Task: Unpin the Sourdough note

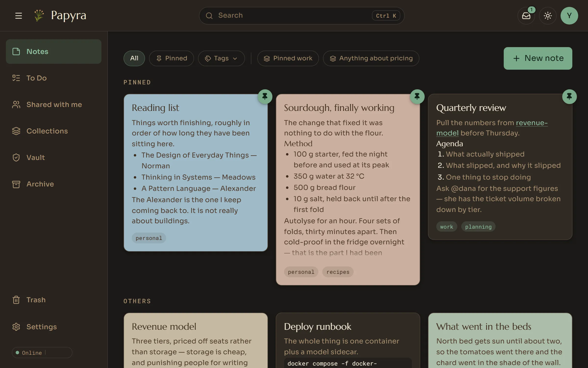Action: [x=417, y=96]
